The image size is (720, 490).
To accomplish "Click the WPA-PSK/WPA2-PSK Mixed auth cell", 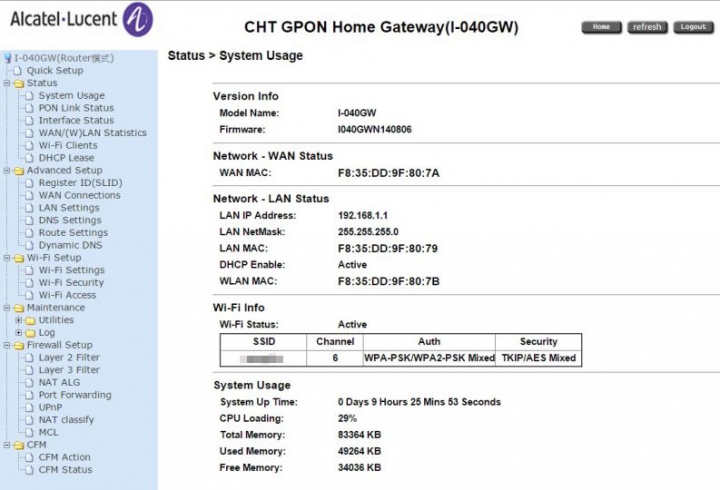I will point(429,358).
